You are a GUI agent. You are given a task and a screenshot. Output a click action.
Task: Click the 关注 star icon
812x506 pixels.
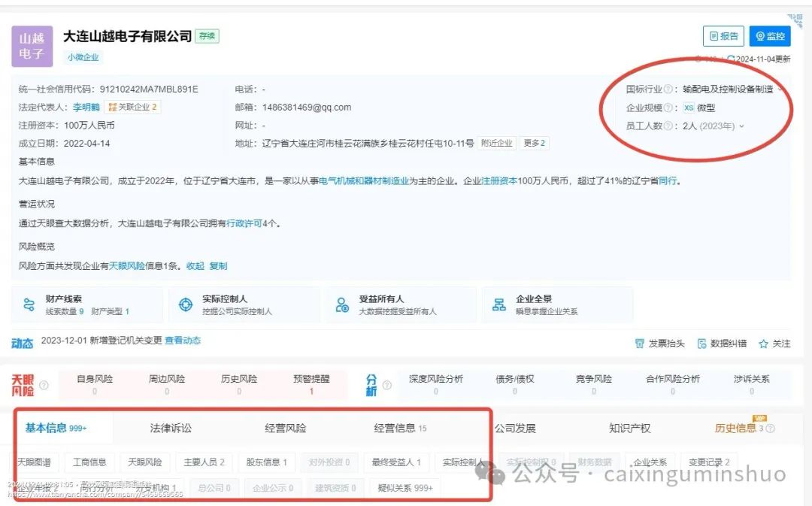click(x=763, y=344)
